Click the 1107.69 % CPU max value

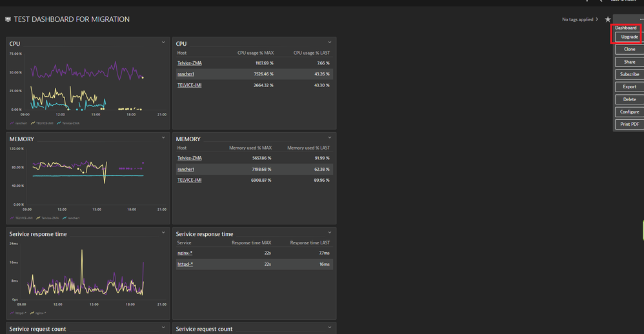[x=264, y=63]
